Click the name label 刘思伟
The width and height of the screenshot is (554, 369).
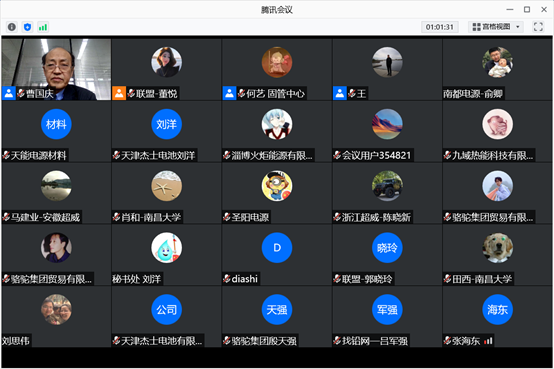click(x=16, y=341)
